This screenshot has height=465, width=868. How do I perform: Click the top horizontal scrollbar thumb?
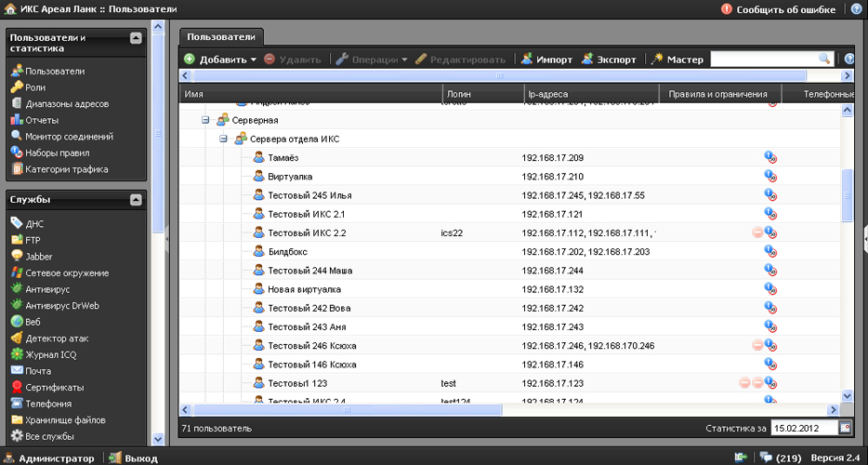tap(499, 75)
